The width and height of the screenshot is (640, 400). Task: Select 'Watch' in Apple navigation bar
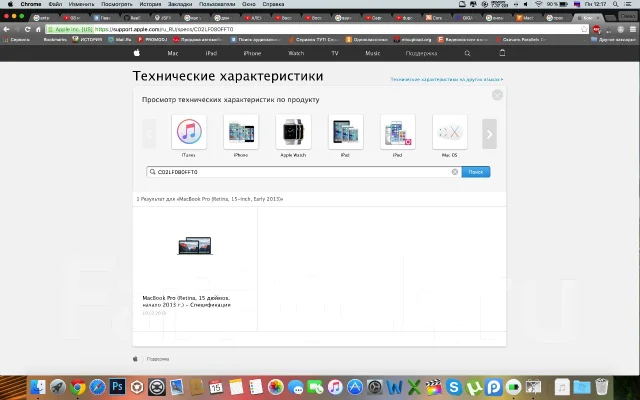296,53
